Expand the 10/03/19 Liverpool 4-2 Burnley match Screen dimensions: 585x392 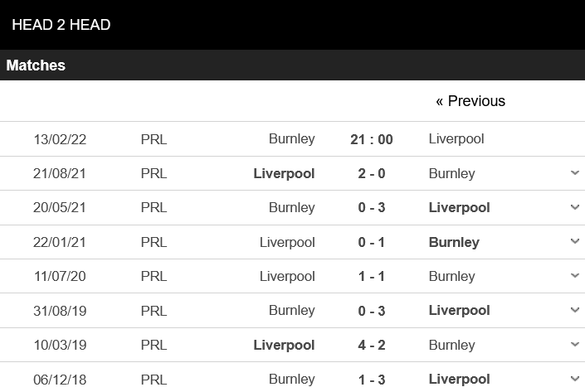[x=575, y=344]
